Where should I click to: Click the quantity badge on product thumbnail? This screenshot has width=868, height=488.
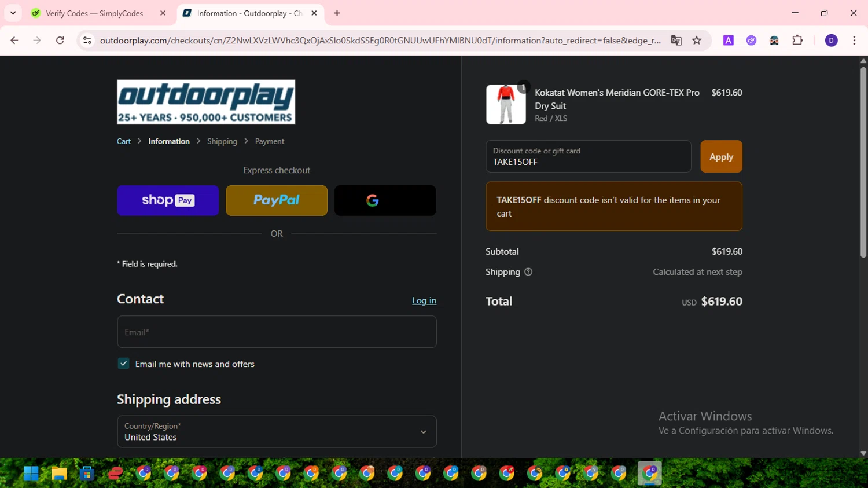(x=523, y=87)
